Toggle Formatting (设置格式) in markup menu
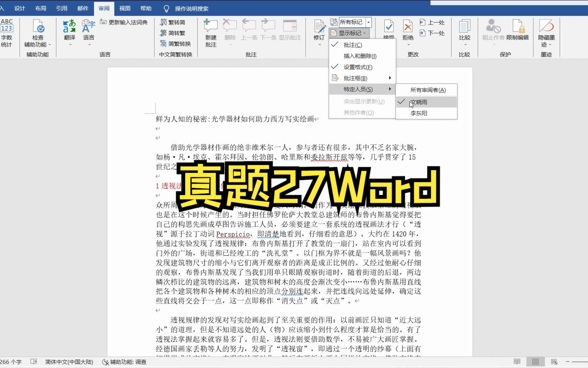The width and height of the screenshot is (588, 368). tap(362, 67)
